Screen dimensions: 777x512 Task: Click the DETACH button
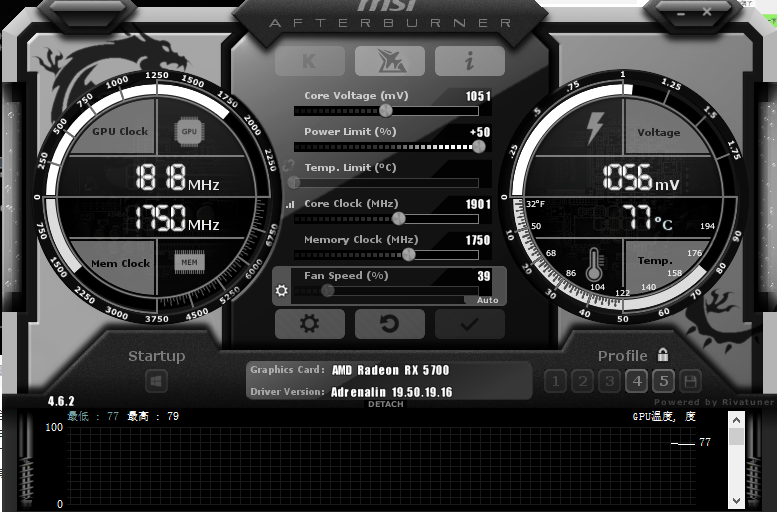pos(386,404)
